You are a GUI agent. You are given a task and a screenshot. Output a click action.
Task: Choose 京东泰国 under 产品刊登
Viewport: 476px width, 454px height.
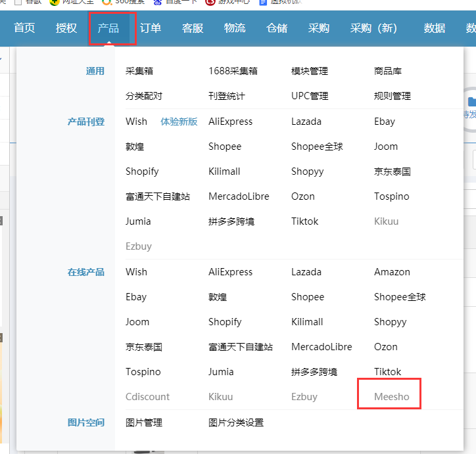tap(393, 171)
